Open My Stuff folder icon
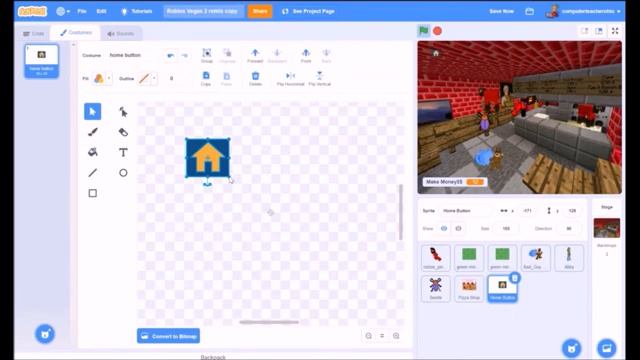This screenshot has height=360, width=640. [530, 11]
